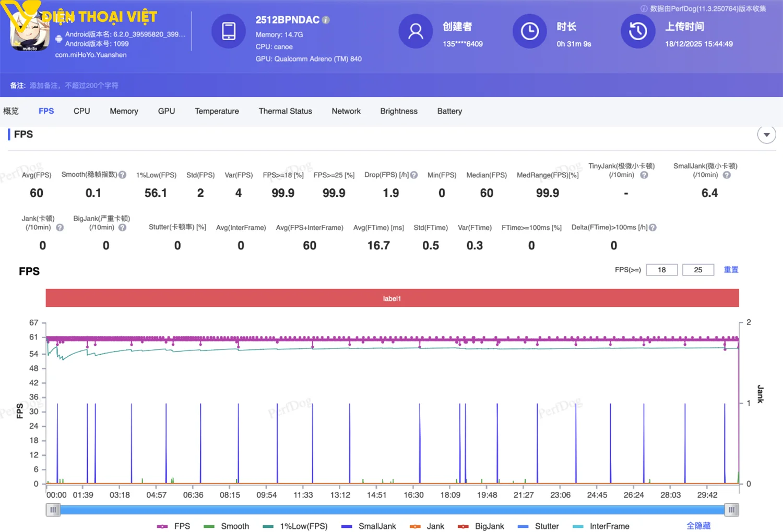Click the 创建者 creator profile icon
Viewport: 783px width, 532px height.
coord(416,31)
